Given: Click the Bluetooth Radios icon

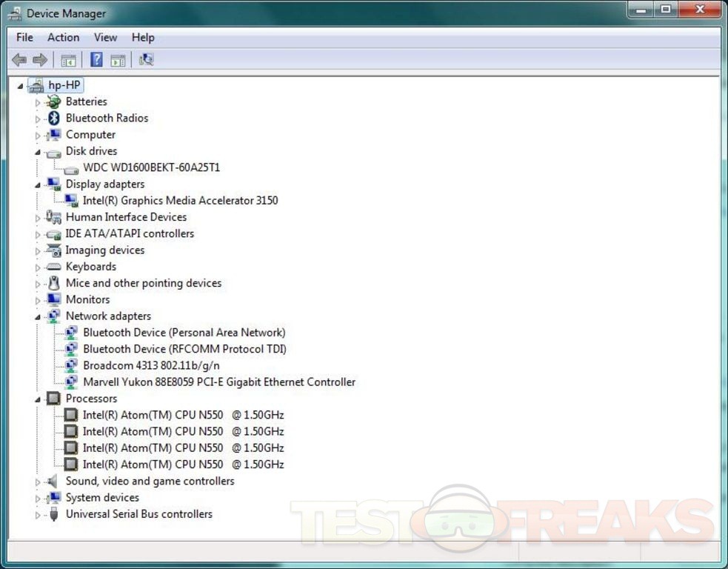Looking at the screenshot, I should point(53,119).
